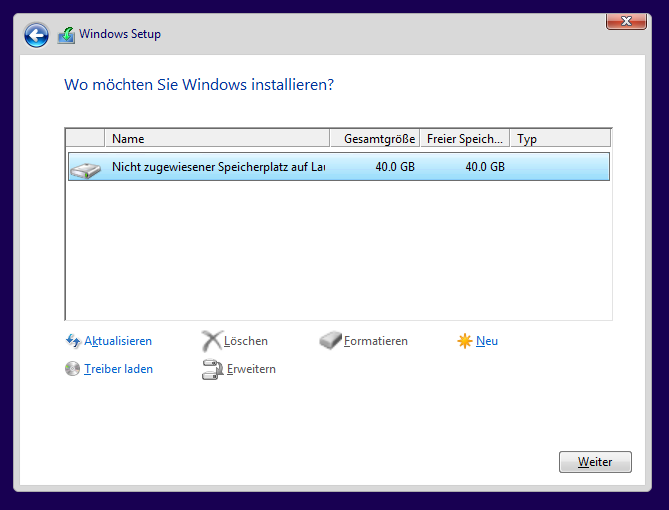
Task: Sort by the Typ column header
Action: point(560,139)
